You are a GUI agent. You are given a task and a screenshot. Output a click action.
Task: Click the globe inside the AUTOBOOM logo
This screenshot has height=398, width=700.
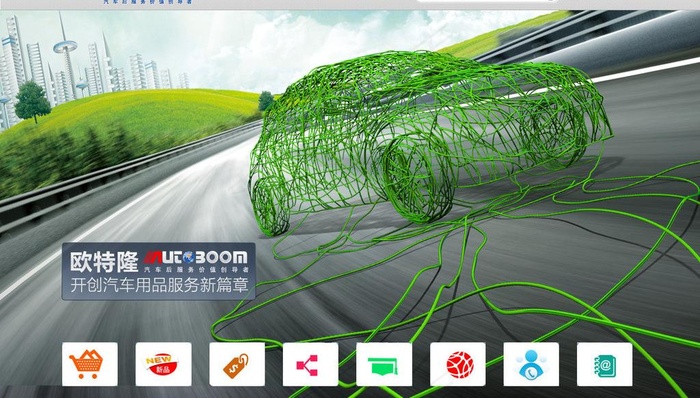pyautogui.click(x=188, y=257)
